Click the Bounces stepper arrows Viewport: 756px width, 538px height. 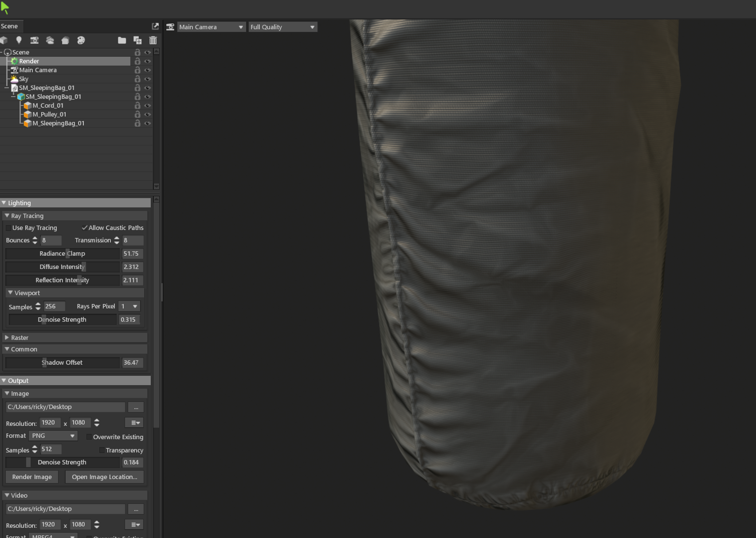35,240
